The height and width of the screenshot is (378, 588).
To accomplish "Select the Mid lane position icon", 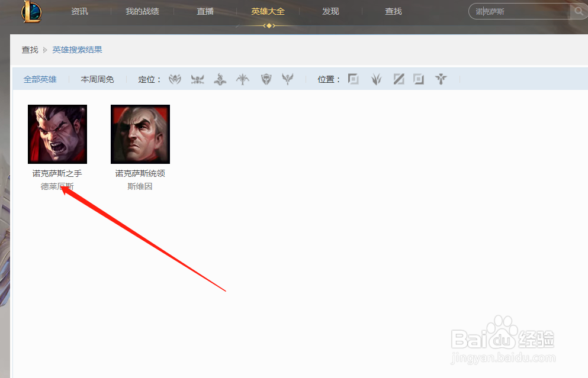I will pos(399,79).
